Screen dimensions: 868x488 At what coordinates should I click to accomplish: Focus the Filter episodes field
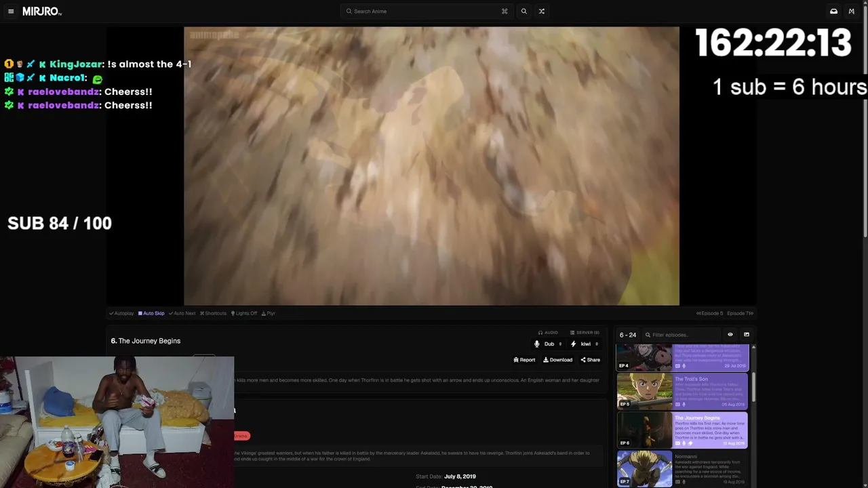coord(682,335)
